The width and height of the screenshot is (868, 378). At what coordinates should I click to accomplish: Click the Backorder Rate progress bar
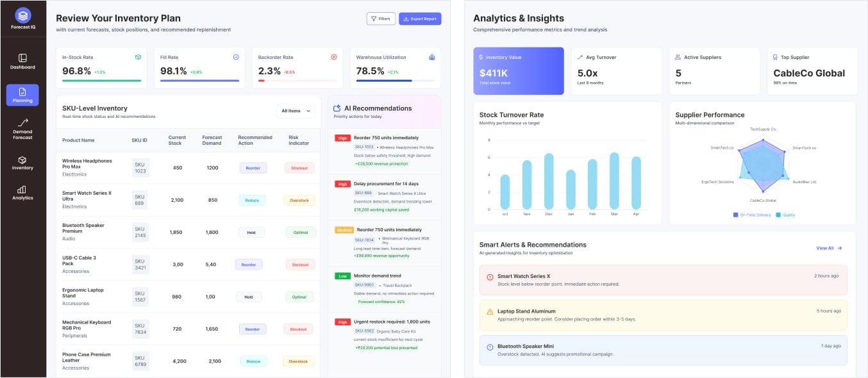point(297,81)
